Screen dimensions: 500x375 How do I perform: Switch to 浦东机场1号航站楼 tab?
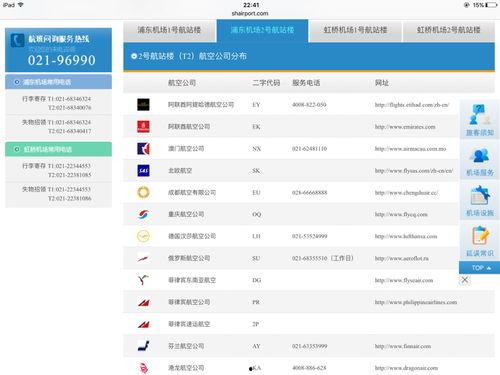[x=169, y=30]
